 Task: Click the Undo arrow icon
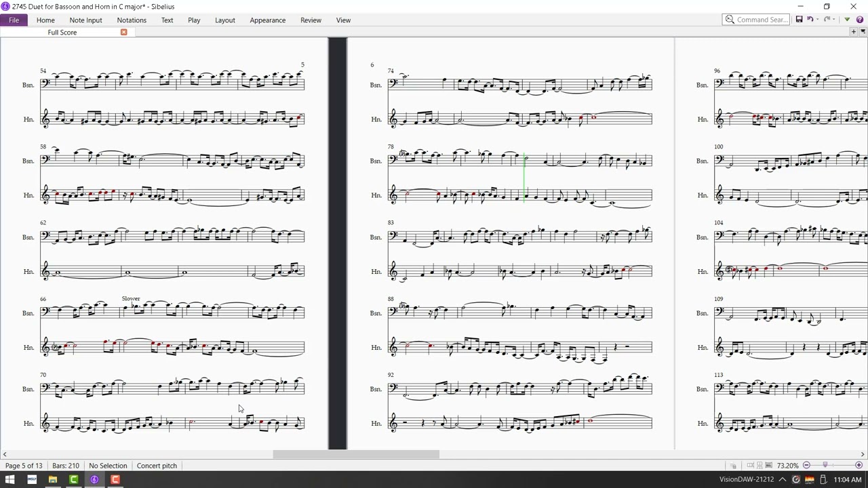[810, 20]
